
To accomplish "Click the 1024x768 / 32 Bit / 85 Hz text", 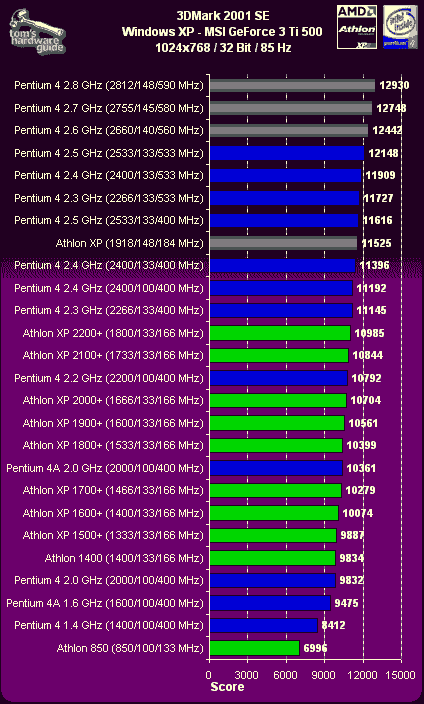I will click(223, 48).
